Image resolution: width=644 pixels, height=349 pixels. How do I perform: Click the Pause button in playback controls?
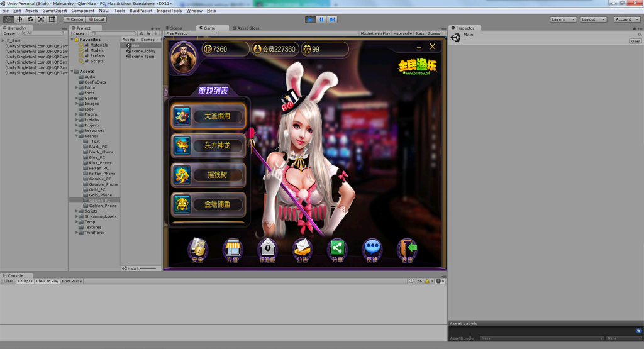tap(321, 19)
